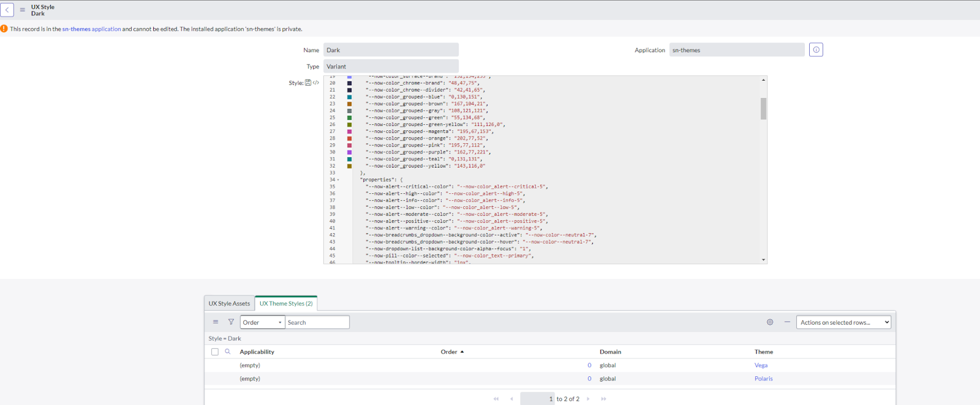Select the UX Theme Styles (2) tab

tap(286, 303)
